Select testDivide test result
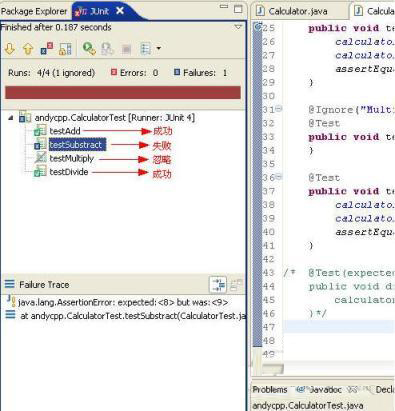The image size is (395, 411). pos(69,172)
